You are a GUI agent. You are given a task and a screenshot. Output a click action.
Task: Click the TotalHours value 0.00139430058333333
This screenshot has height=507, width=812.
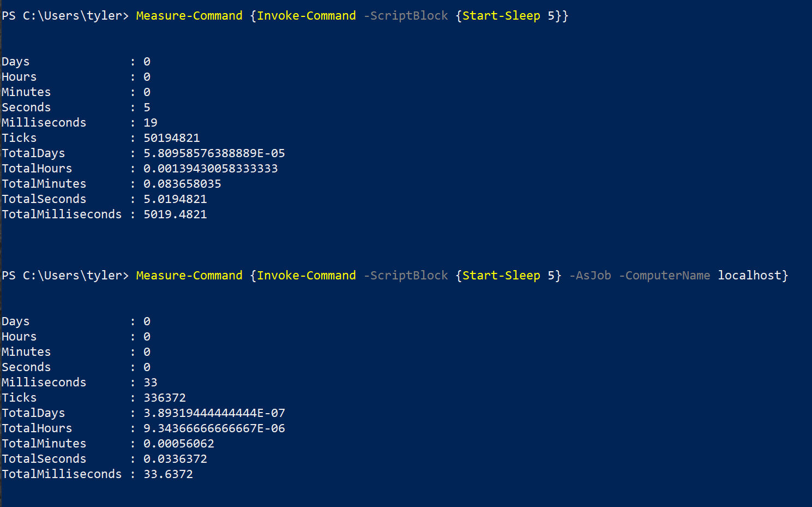click(x=210, y=169)
